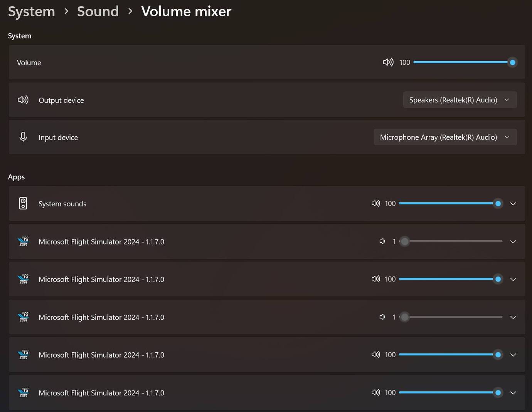Image resolution: width=532 pixels, height=412 pixels.
Task: Click the first Flight Simulator volume slider
Action: coord(451,241)
